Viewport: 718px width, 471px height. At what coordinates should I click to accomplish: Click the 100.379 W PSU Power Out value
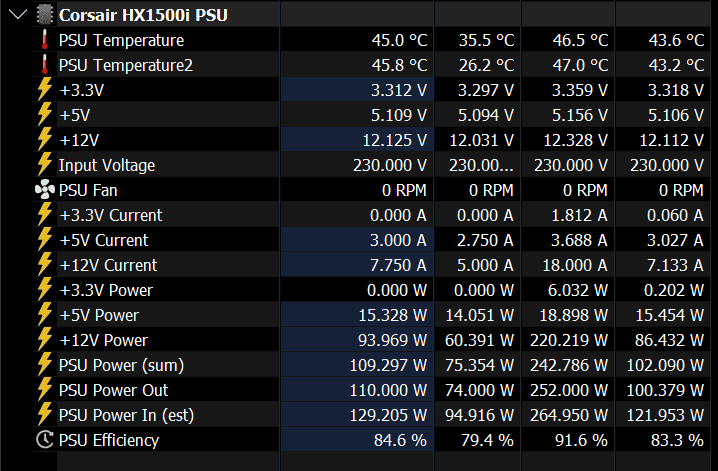point(665,390)
